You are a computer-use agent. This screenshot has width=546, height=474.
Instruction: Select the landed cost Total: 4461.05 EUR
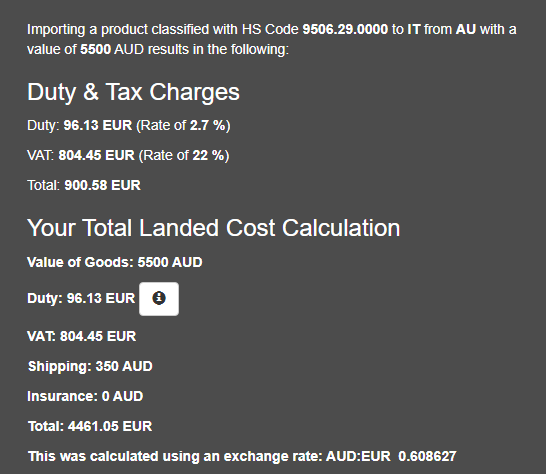click(90, 426)
